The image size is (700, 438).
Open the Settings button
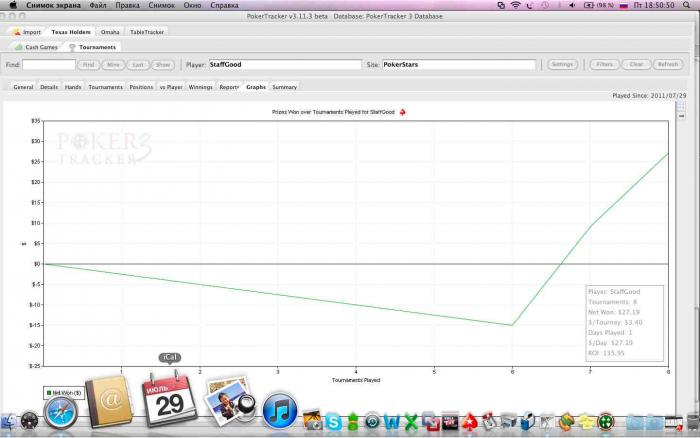click(562, 65)
